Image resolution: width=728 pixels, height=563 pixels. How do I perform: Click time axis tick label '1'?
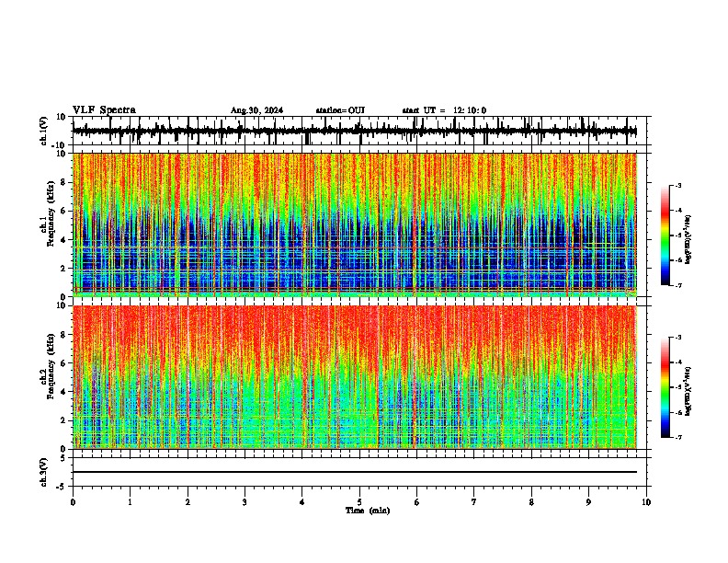pyautogui.click(x=130, y=502)
